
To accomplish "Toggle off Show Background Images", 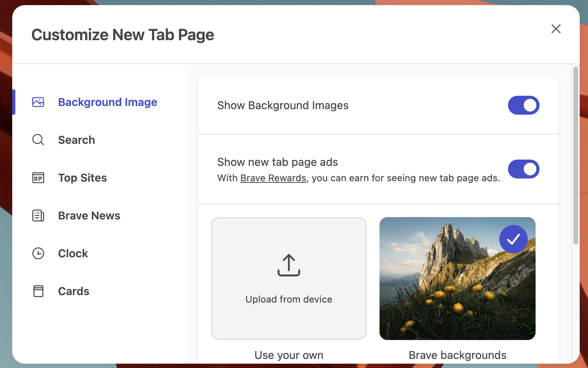I will click(523, 105).
